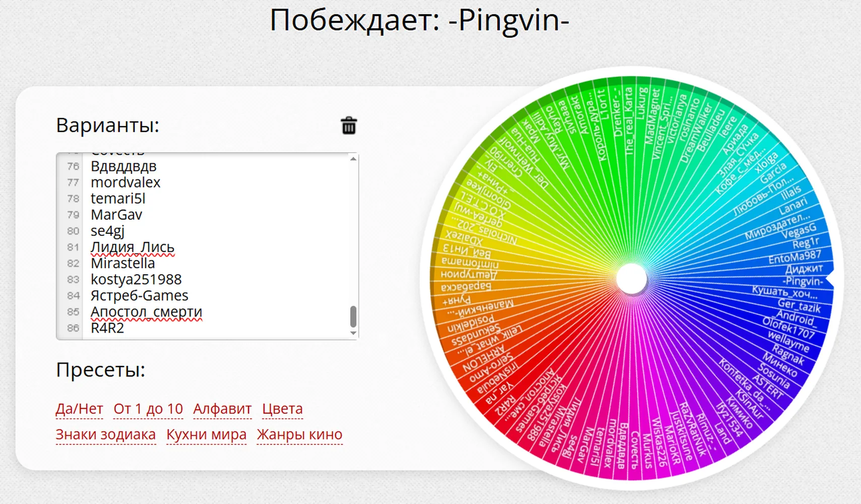
Task: Apply the От 1 до 10 preset
Action: click(148, 409)
